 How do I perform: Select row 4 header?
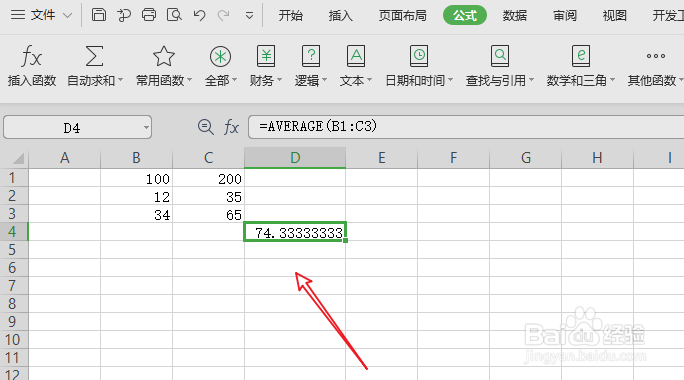(14, 232)
